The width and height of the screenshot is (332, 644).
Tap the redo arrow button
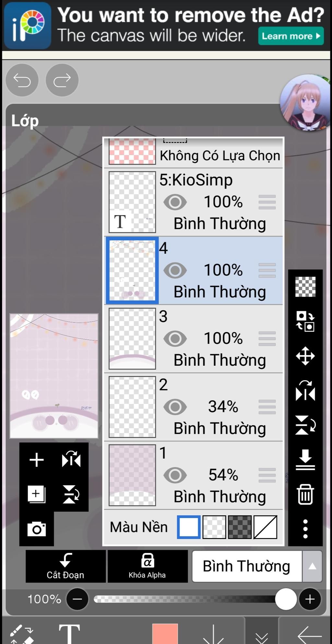(x=62, y=80)
